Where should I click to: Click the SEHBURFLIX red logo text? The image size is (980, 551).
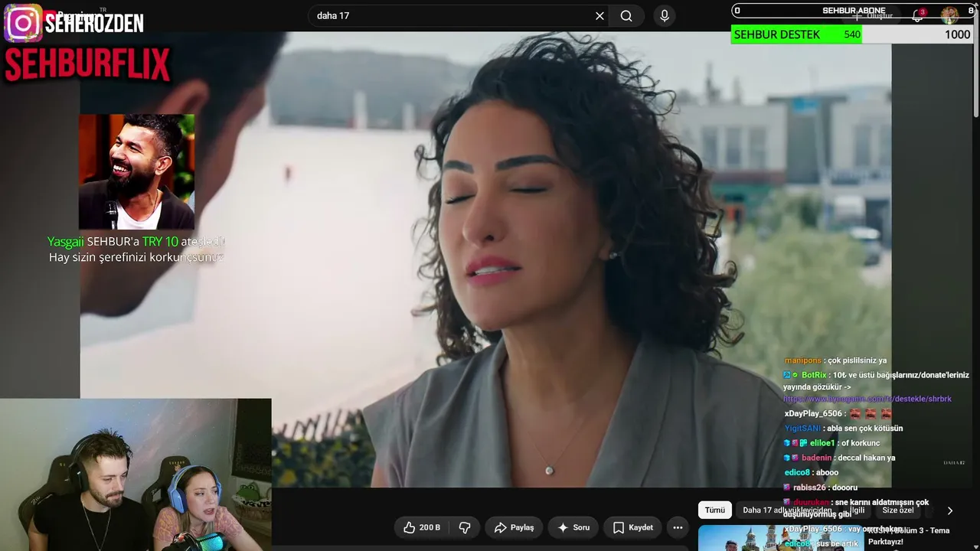click(x=87, y=65)
